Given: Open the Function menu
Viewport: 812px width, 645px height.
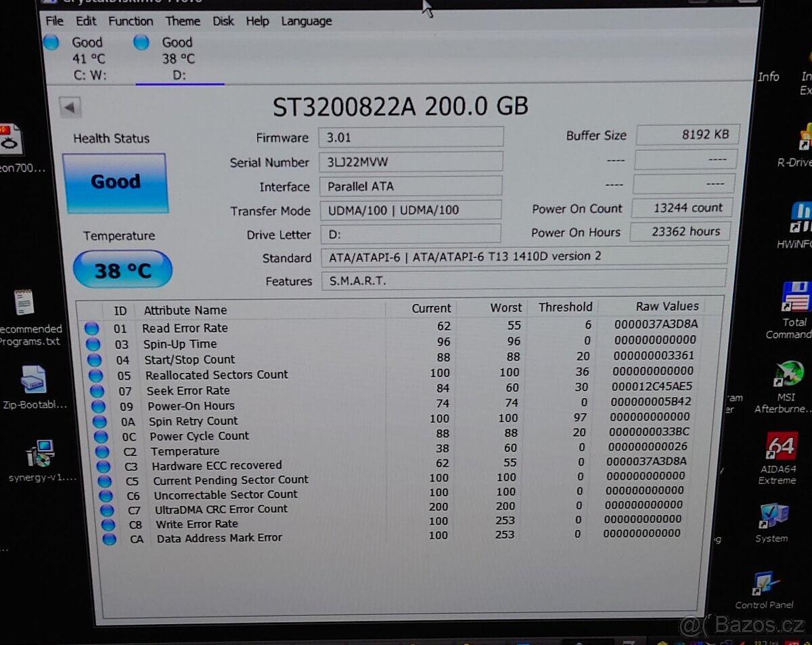Looking at the screenshot, I should [130, 21].
